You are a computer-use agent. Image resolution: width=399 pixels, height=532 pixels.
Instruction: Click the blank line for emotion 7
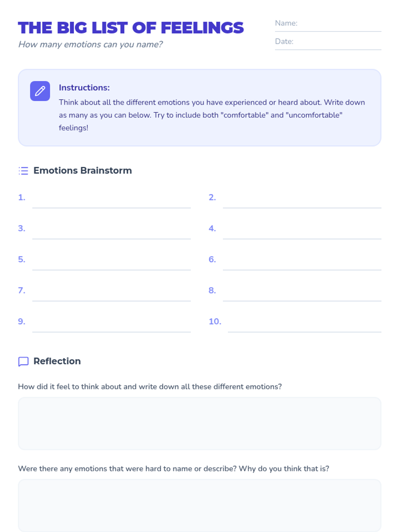click(111, 294)
